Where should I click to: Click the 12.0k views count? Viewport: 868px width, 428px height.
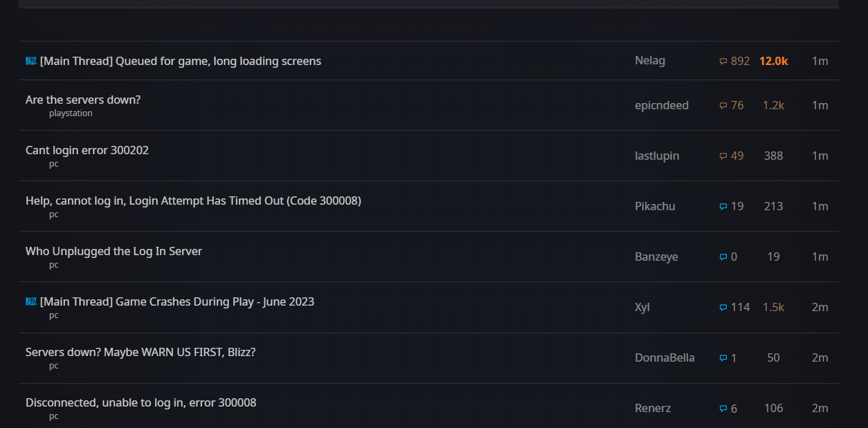point(773,61)
